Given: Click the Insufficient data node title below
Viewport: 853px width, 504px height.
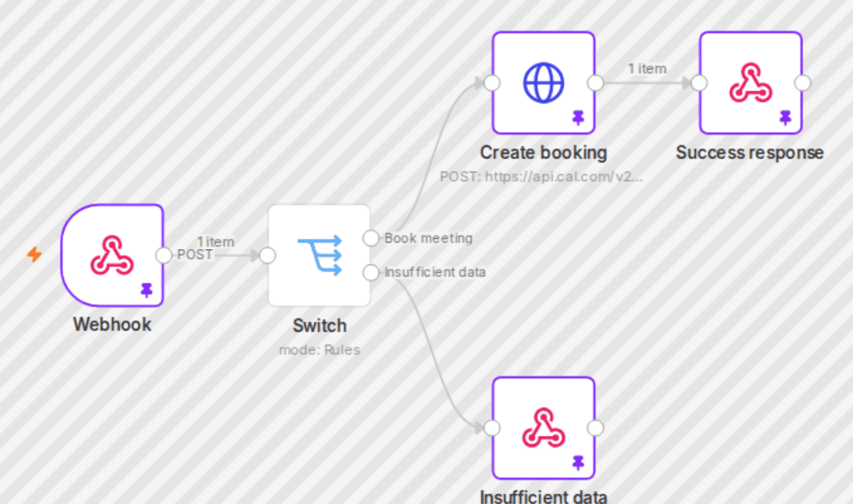Looking at the screenshot, I should (x=543, y=497).
